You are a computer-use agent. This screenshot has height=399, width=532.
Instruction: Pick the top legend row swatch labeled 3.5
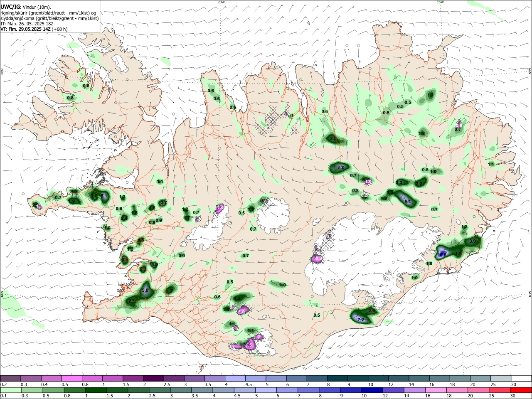click(x=215, y=378)
